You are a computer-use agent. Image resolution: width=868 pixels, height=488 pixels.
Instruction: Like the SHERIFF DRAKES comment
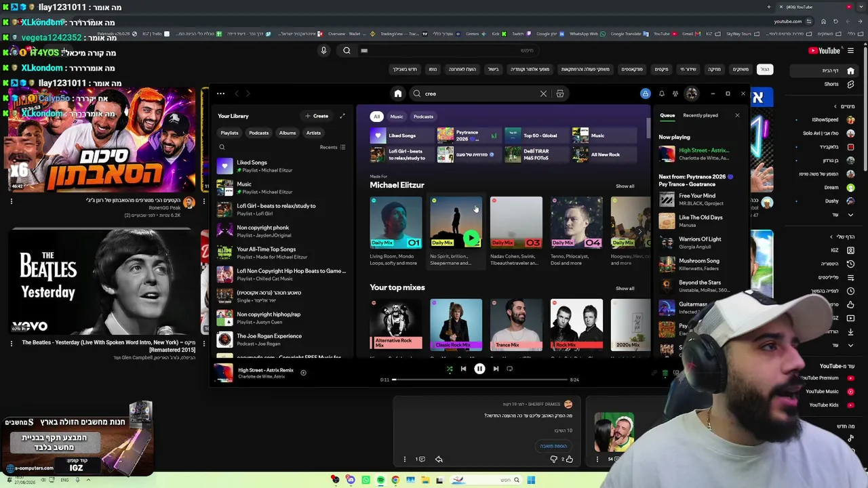(569, 459)
